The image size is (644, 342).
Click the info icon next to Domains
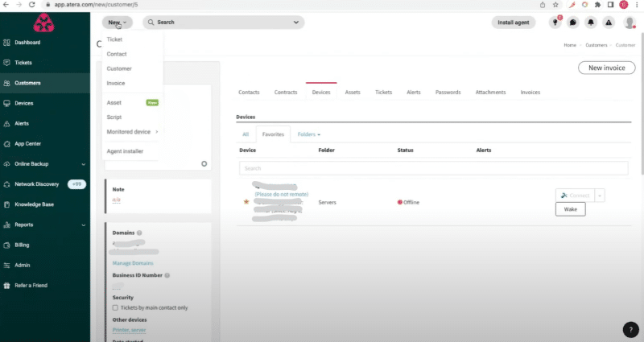click(x=139, y=233)
